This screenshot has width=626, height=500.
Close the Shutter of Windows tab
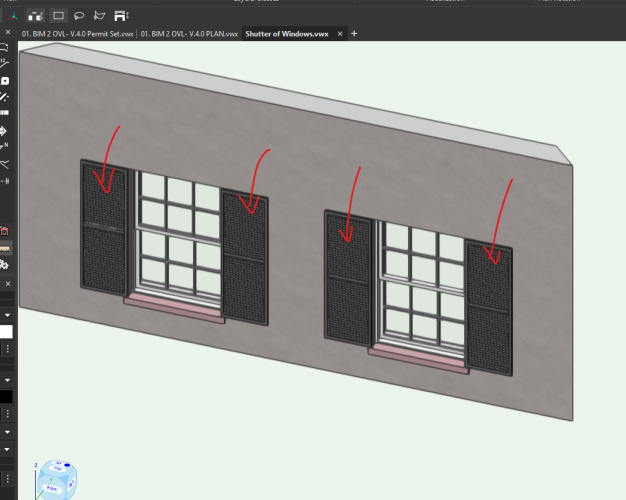click(x=339, y=34)
